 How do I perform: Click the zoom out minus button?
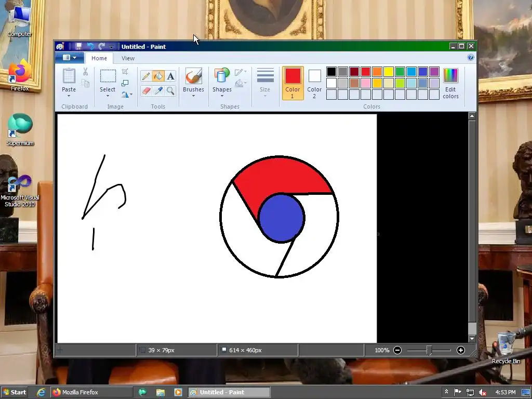[397, 350]
